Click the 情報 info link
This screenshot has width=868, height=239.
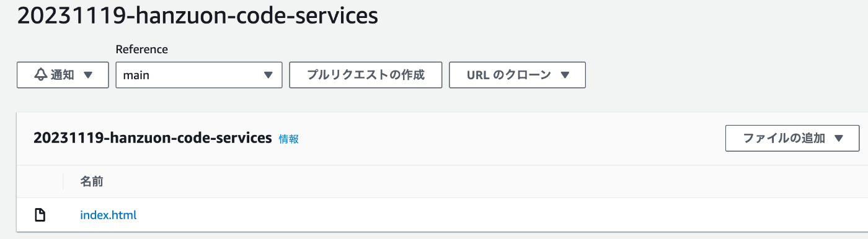(289, 139)
